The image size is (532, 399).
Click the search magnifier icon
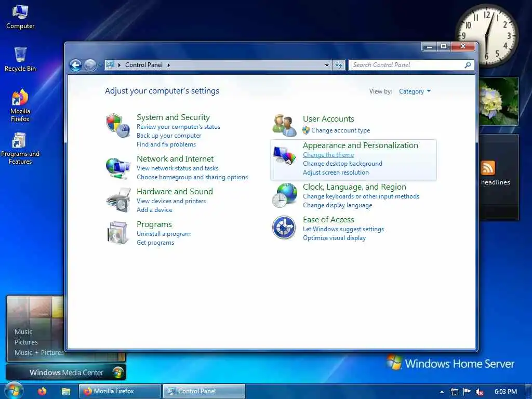(468, 65)
